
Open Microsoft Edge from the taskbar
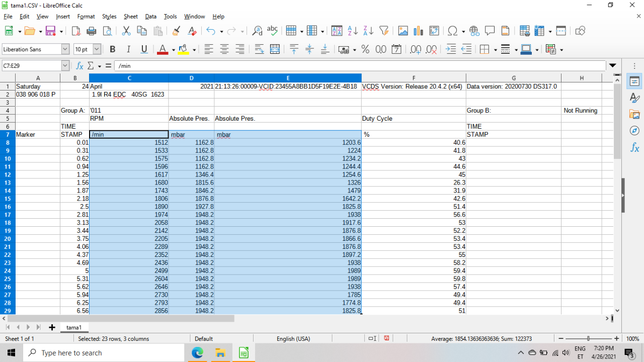(x=197, y=353)
